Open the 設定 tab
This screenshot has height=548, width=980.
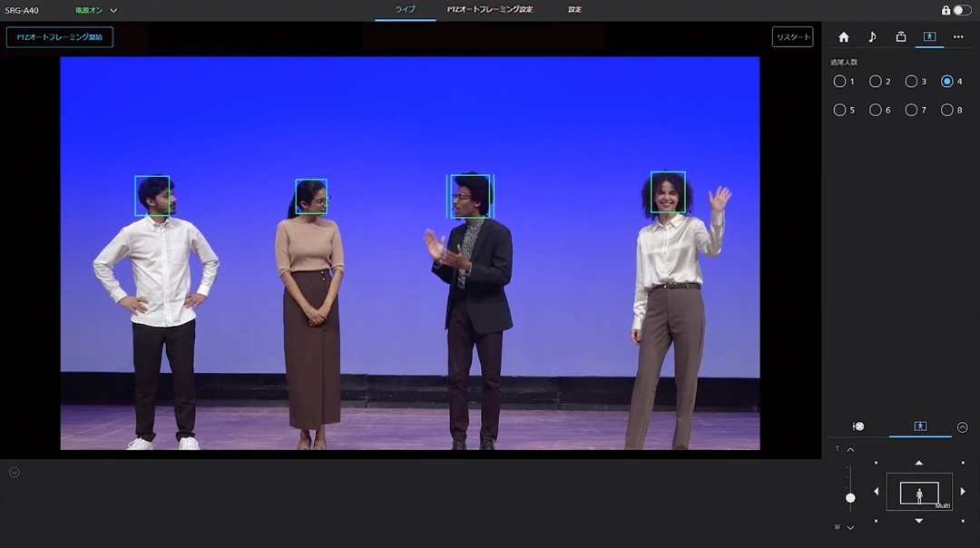coord(574,9)
